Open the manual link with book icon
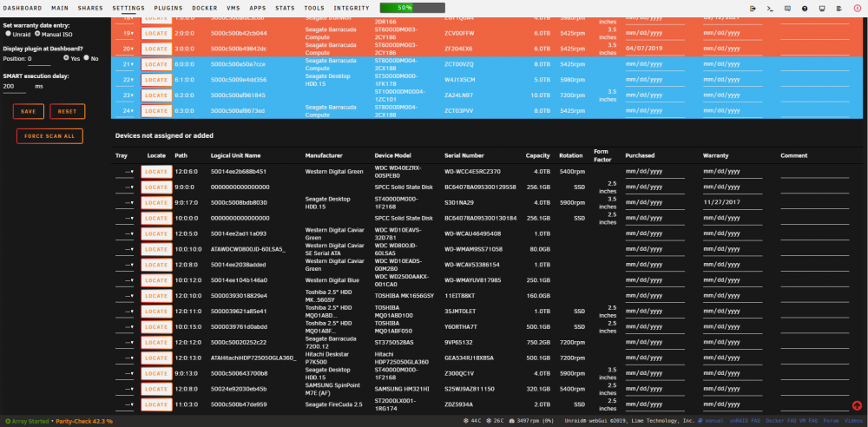The image size is (868, 427). click(712, 422)
